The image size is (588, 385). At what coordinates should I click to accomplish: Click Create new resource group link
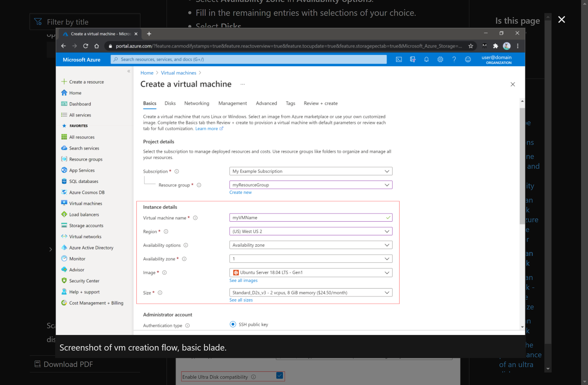pos(240,192)
